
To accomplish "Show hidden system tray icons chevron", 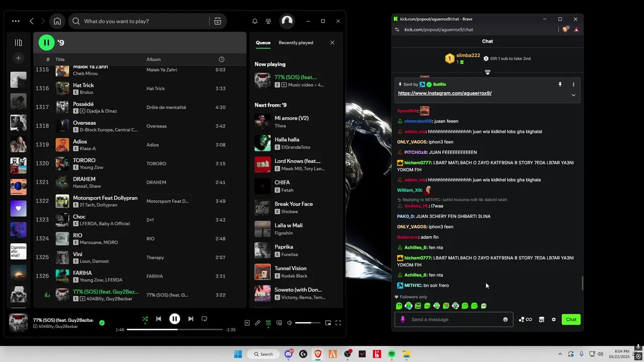I will (560, 354).
